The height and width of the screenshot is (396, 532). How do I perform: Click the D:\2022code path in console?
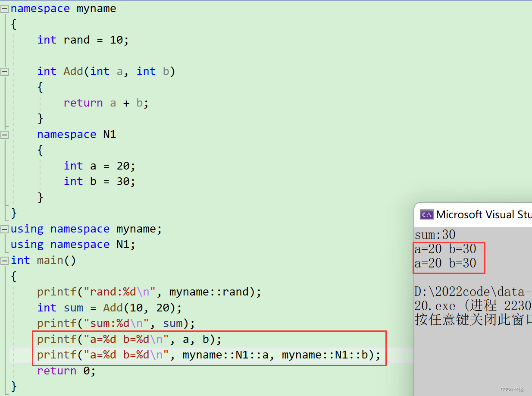click(470, 292)
